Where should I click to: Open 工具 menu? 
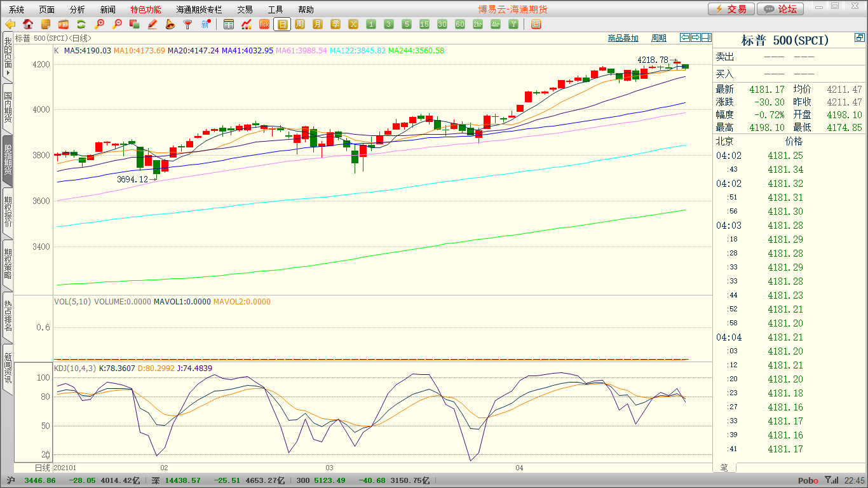click(x=275, y=10)
